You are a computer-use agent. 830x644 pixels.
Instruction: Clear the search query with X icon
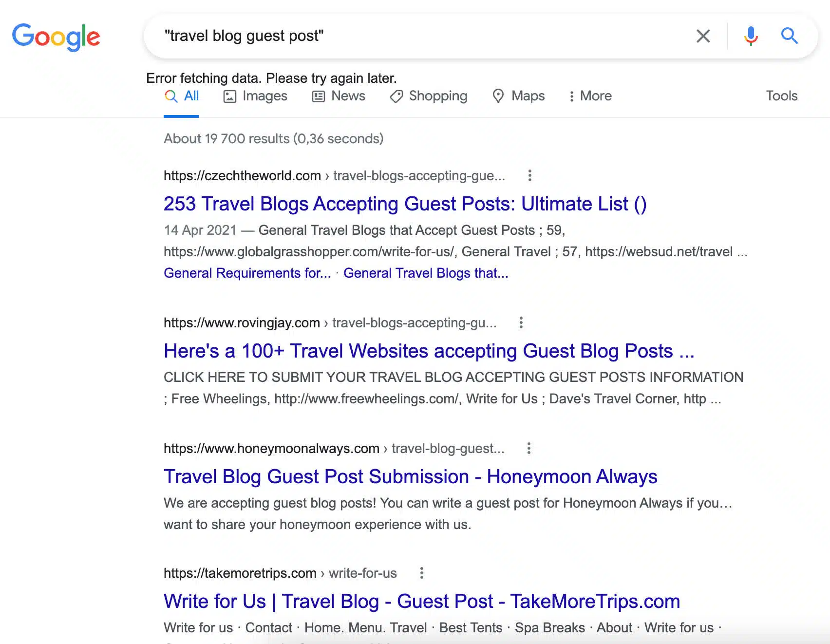point(703,36)
